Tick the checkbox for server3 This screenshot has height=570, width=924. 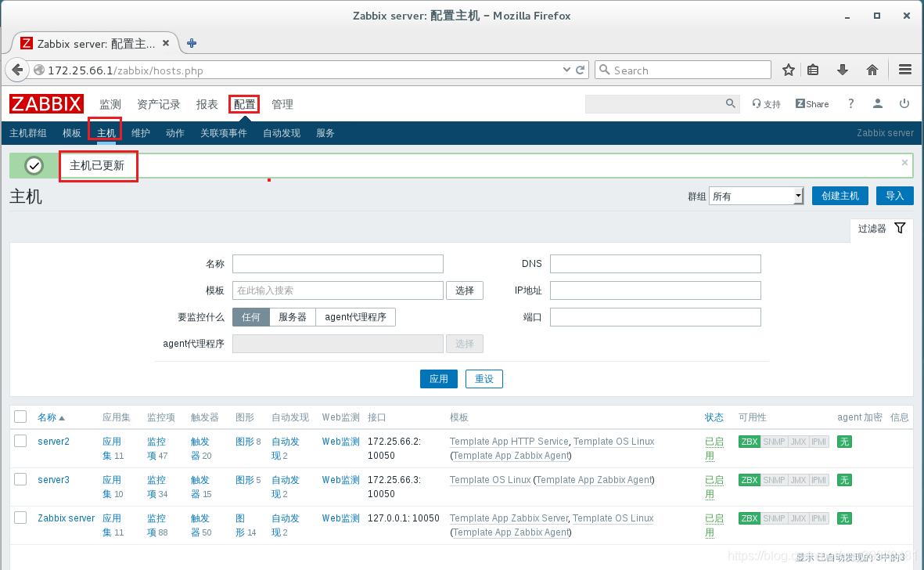(20, 479)
